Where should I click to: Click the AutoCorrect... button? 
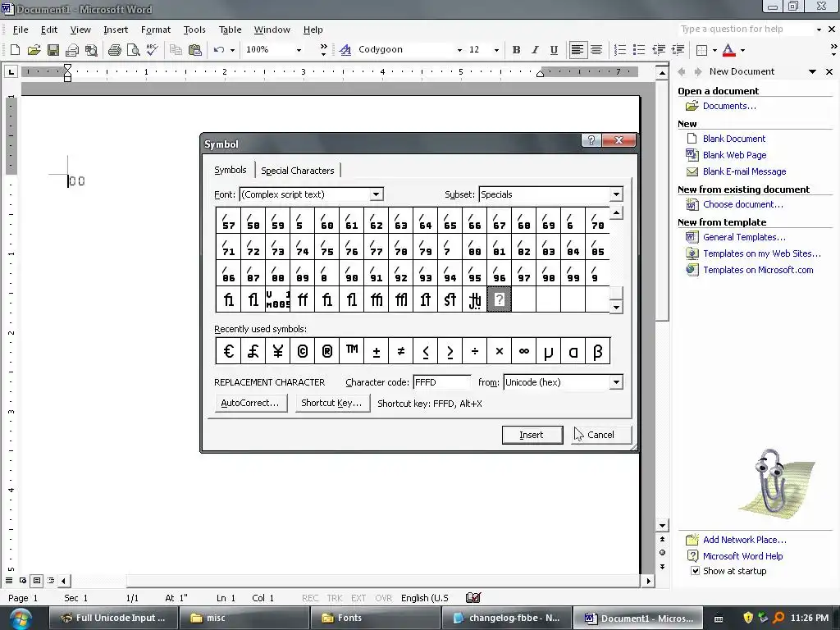point(250,403)
